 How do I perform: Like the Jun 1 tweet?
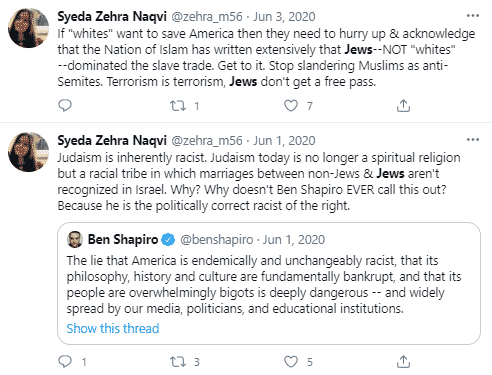tap(291, 361)
